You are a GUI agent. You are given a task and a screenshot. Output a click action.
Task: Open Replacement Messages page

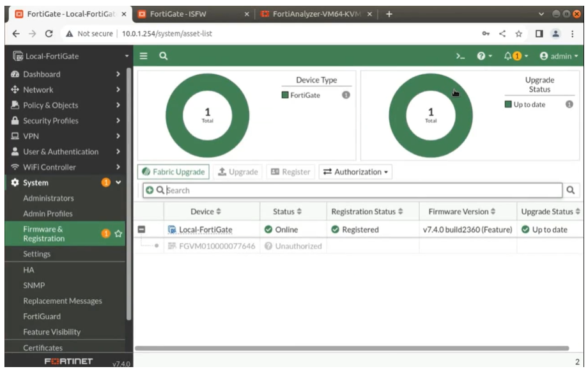click(62, 301)
